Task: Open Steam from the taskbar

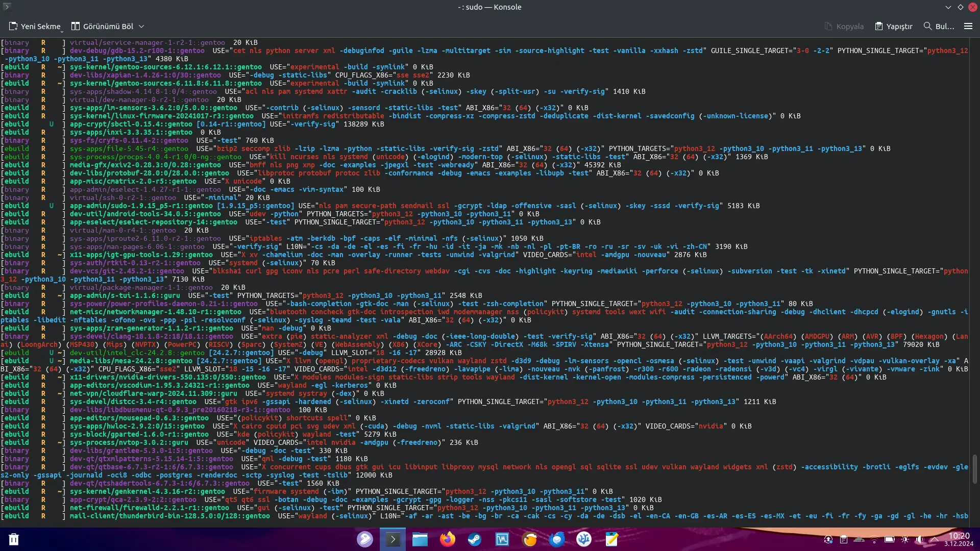Action: 475,539
